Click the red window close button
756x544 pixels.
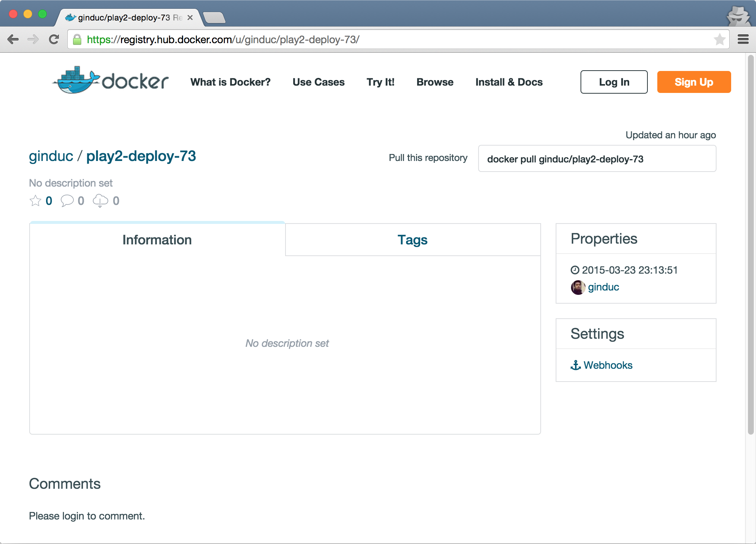13,14
